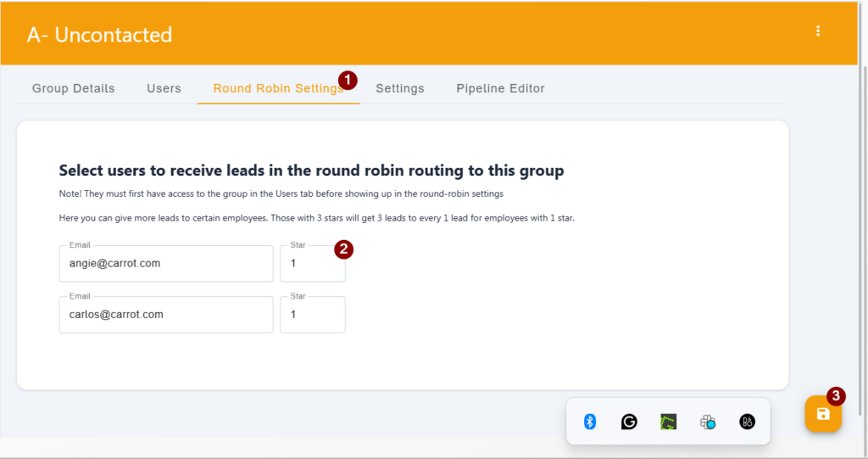This screenshot has height=459, width=868.
Task: Open the Users tab
Action: pos(164,88)
